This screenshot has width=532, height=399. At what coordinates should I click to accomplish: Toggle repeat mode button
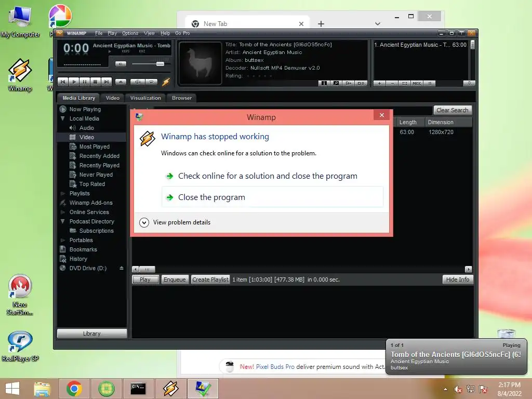click(x=151, y=82)
